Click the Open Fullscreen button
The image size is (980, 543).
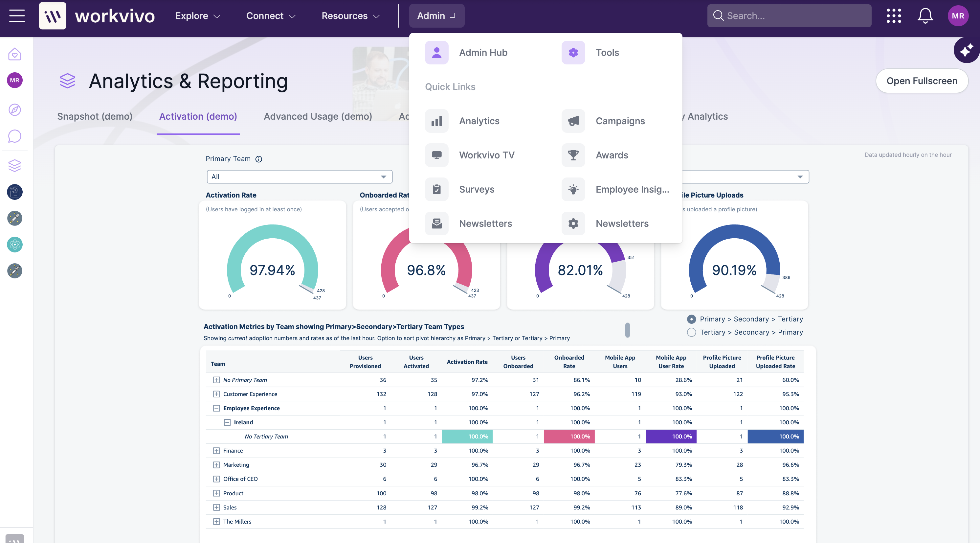click(922, 81)
